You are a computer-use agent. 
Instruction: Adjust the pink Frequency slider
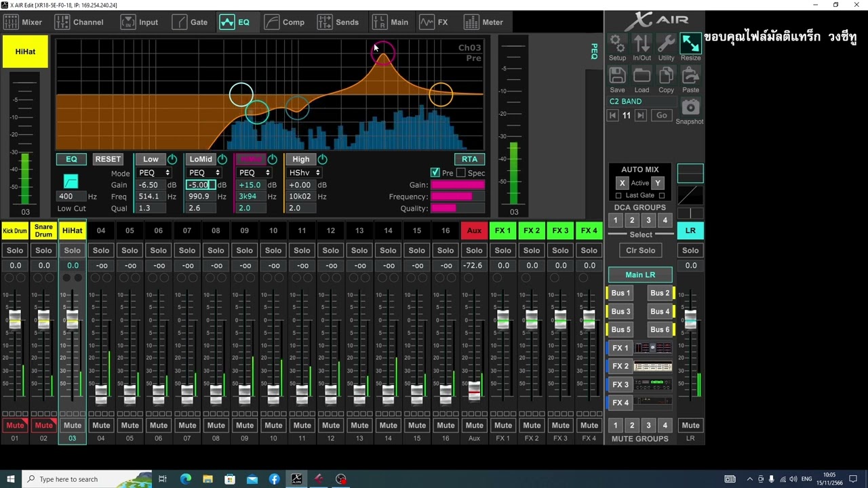point(458,197)
